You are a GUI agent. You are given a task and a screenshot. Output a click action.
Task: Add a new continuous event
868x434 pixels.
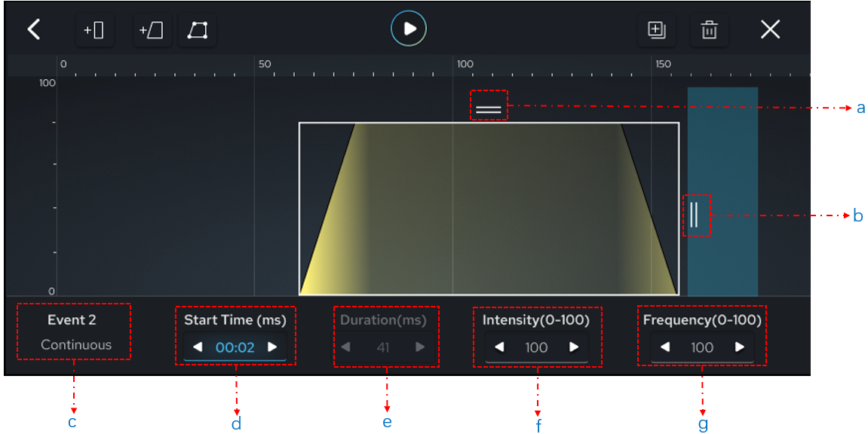click(152, 30)
